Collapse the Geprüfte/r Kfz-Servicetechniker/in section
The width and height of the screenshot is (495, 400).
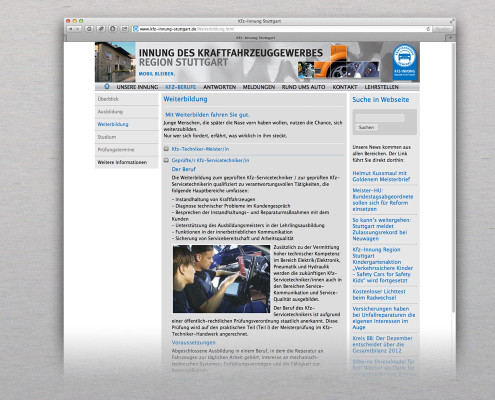(x=166, y=160)
